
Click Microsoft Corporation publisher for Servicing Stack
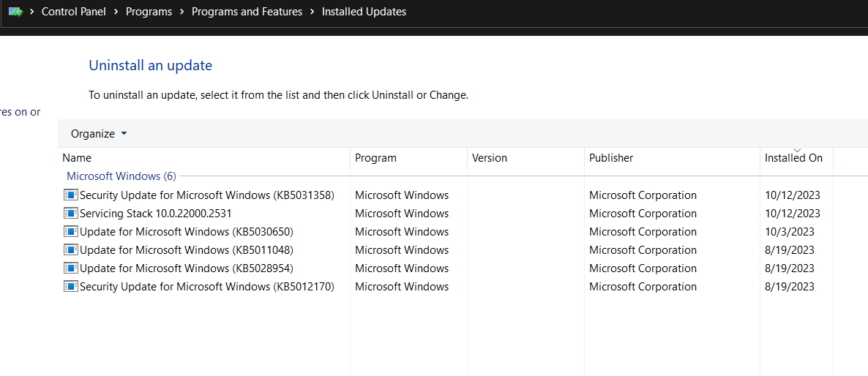click(x=643, y=213)
